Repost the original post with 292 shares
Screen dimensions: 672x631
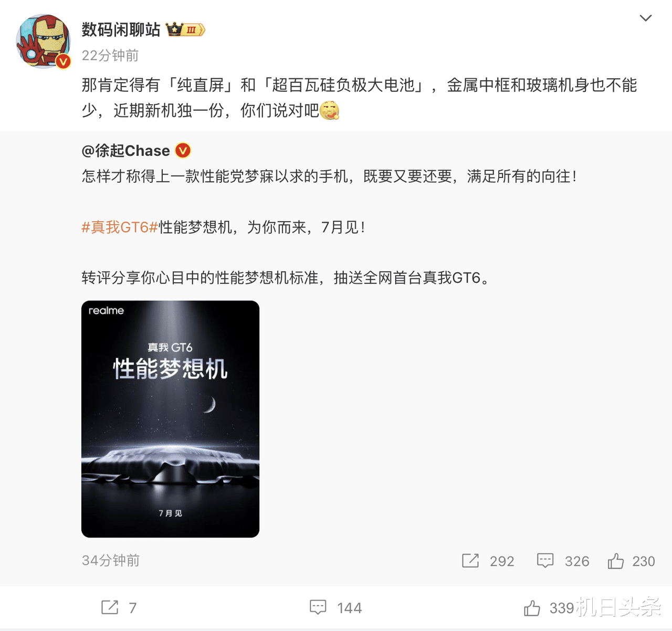coord(488,561)
